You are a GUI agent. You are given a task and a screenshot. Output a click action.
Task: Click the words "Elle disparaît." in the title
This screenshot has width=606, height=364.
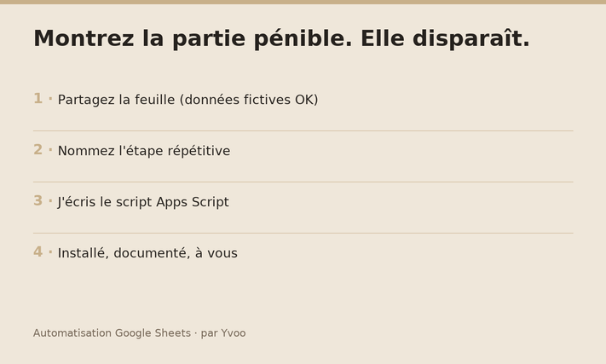pyautogui.click(x=445, y=38)
